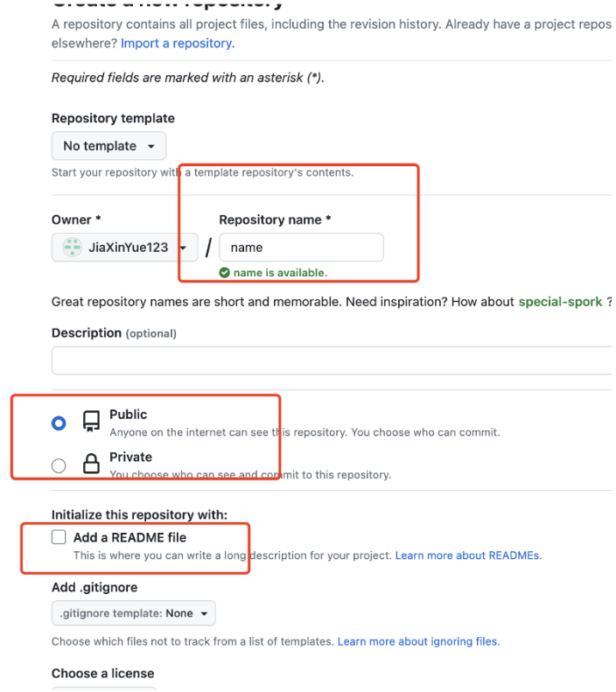
Task: Open Learn more about ignoring files link
Action: click(x=418, y=641)
